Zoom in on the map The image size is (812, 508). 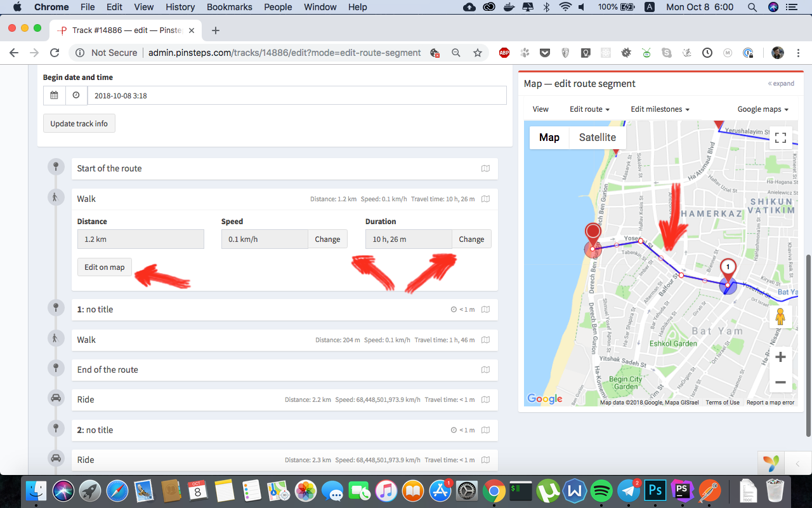click(781, 357)
